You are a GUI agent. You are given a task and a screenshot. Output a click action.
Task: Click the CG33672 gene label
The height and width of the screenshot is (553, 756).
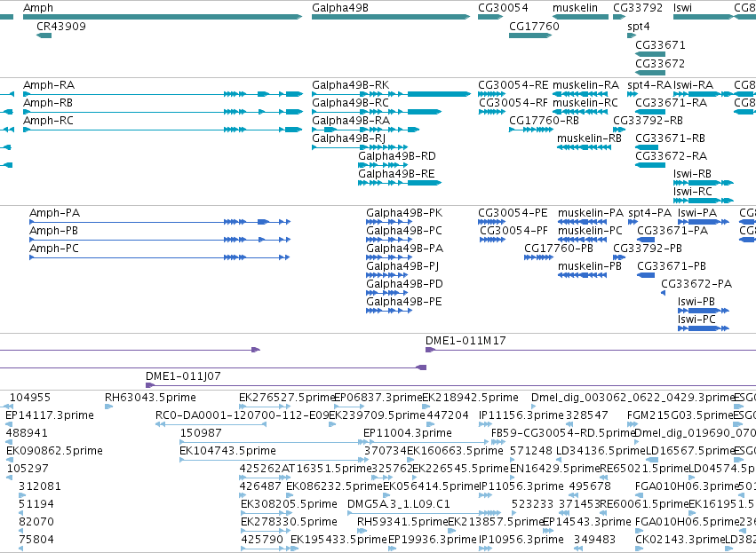(x=660, y=64)
